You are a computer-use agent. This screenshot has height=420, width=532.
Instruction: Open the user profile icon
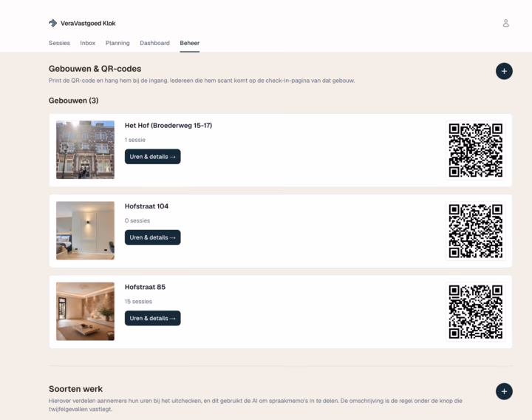505,23
